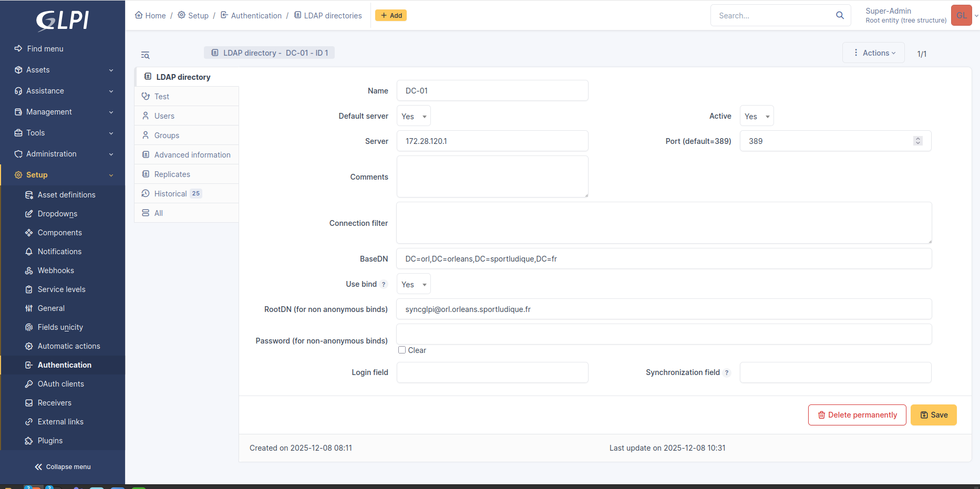Open the Historical tab showing 25 entries

click(170, 193)
